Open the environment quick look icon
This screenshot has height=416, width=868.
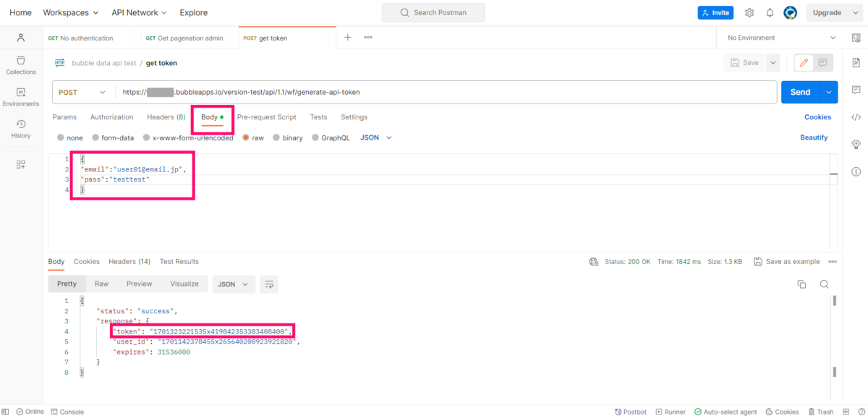tap(856, 38)
